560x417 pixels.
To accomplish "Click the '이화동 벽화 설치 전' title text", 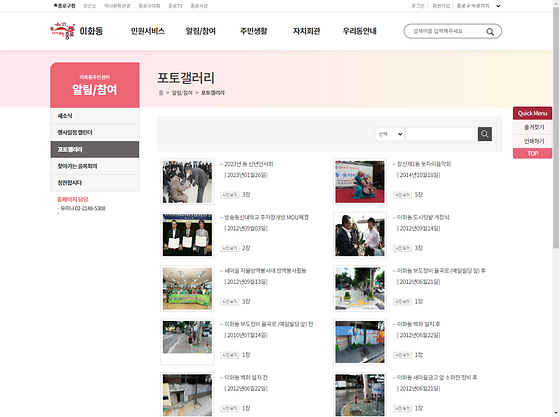I will [246, 377].
